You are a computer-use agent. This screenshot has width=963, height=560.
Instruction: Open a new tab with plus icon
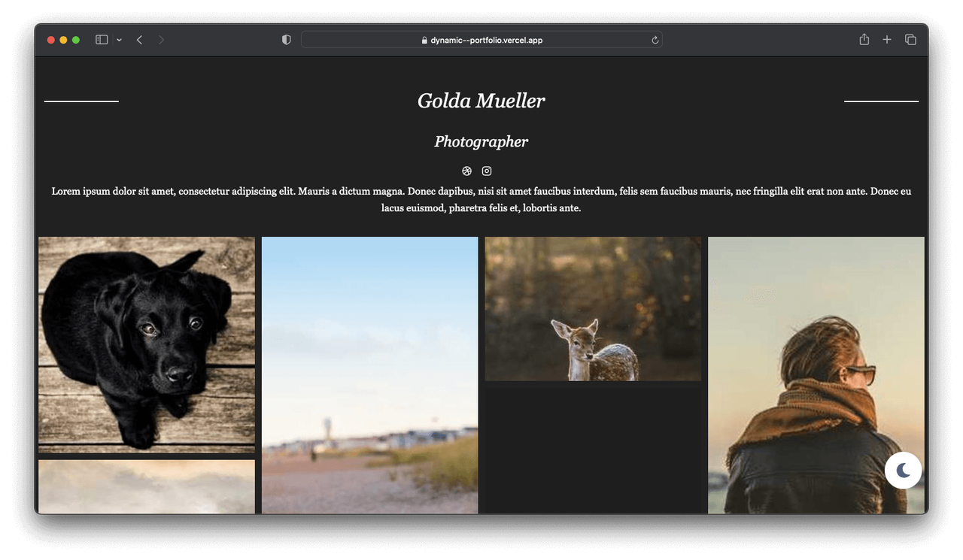887,40
